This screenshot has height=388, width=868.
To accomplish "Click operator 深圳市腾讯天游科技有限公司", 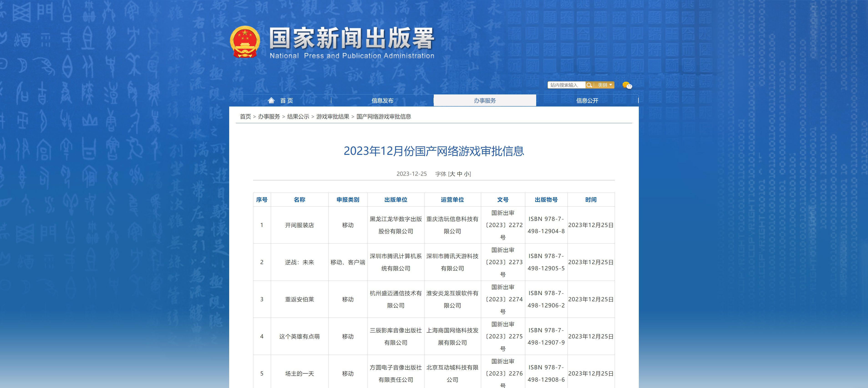I will coord(452,262).
